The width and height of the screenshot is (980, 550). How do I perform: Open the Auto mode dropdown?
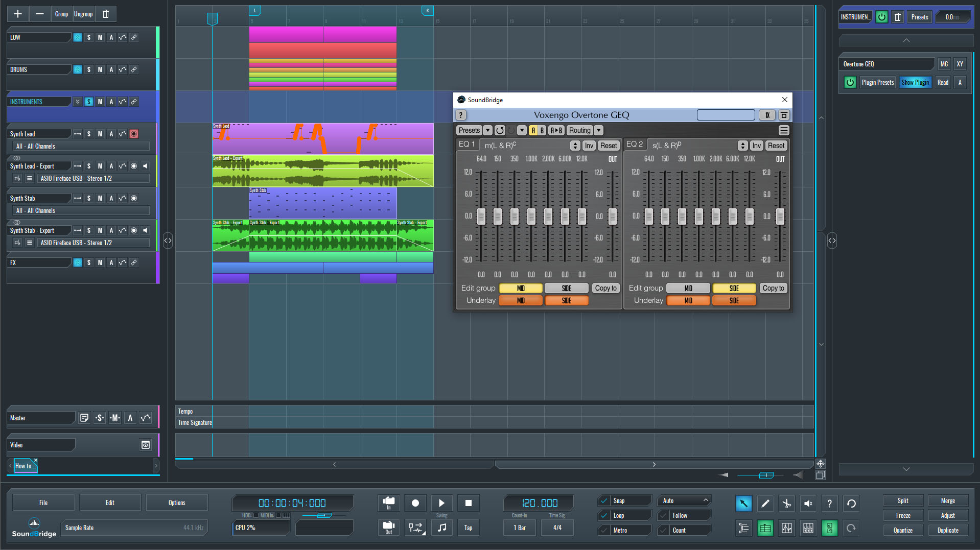pos(684,501)
